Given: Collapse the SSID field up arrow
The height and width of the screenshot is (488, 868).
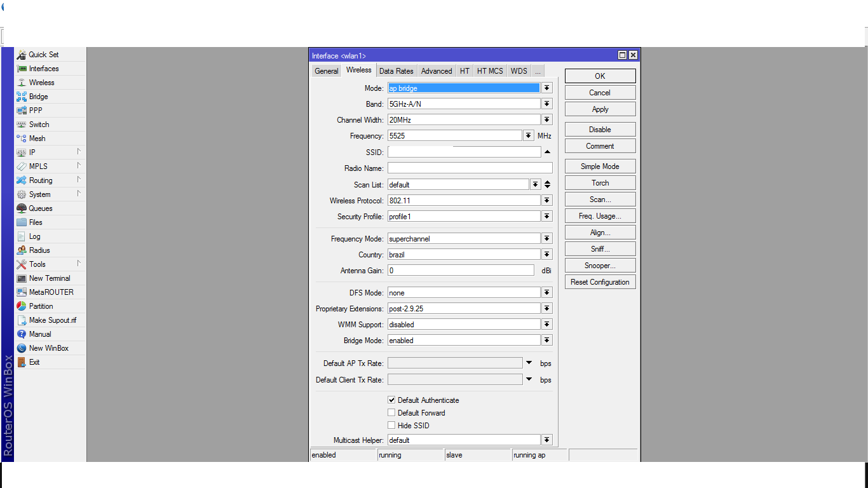Looking at the screenshot, I should [547, 152].
